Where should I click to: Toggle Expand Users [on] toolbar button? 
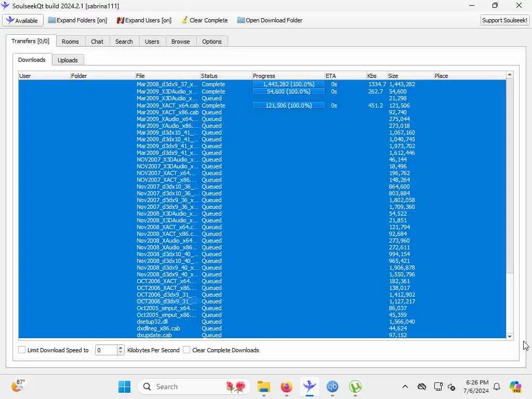(144, 20)
